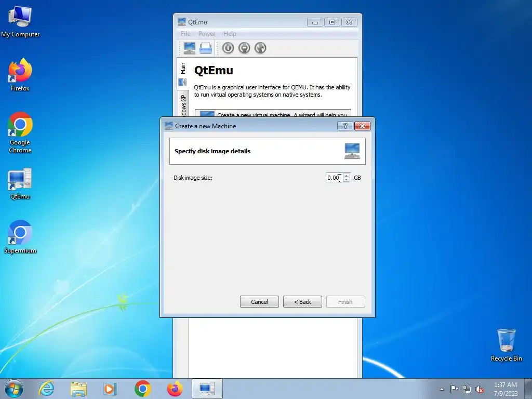This screenshot has height=399, width=532.
Task: Increase disk image size with up arrow
Action: pos(347,176)
